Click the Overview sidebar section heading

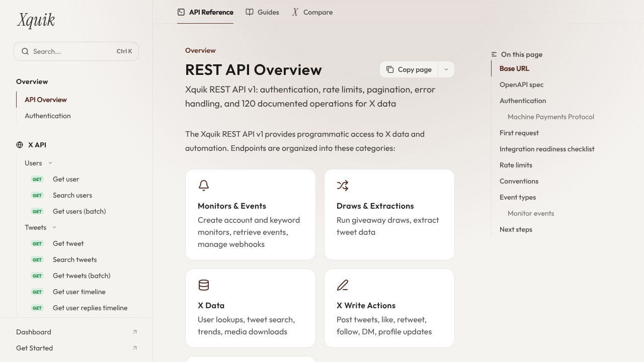32,81
